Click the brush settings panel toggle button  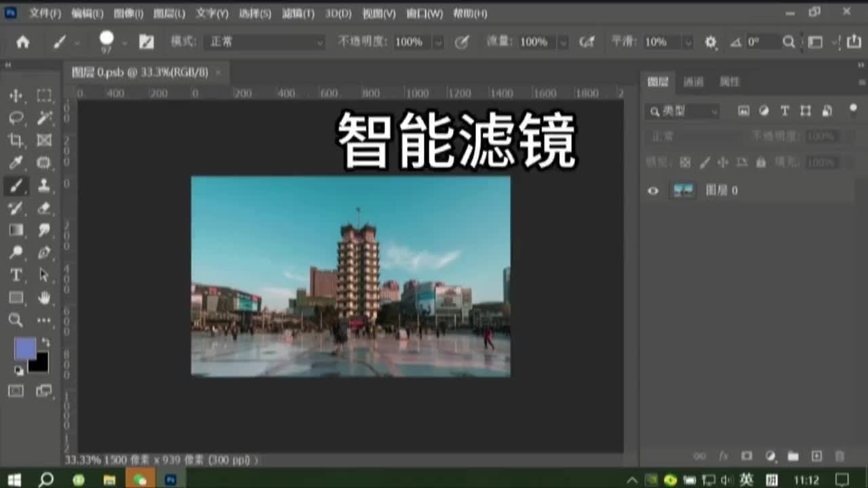pos(146,41)
